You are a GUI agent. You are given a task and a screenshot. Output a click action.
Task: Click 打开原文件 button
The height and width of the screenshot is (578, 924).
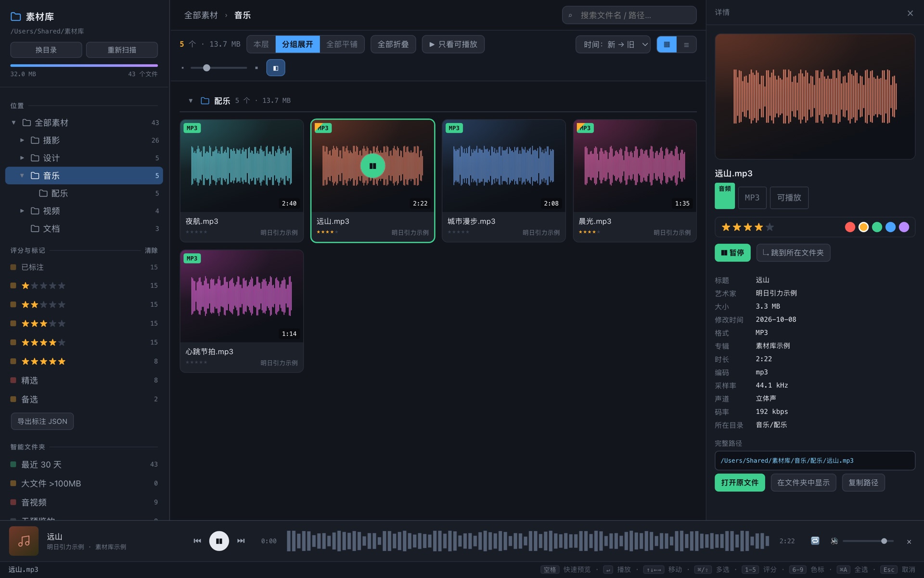(x=740, y=483)
